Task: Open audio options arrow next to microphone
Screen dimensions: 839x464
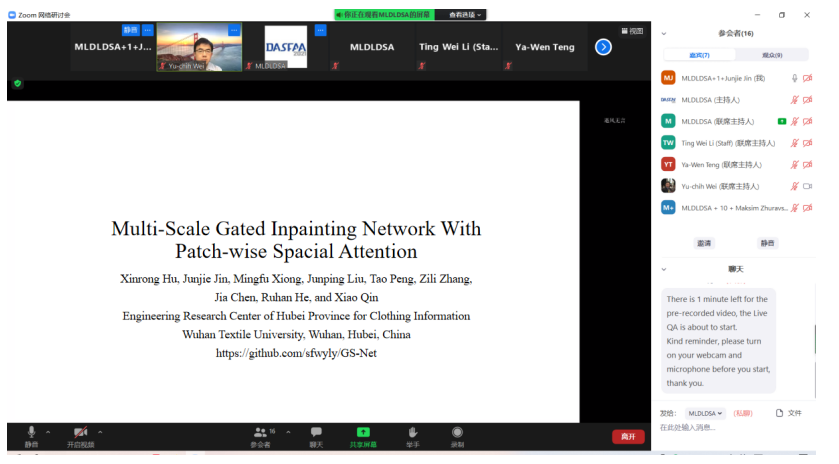Action: (48, 432)
